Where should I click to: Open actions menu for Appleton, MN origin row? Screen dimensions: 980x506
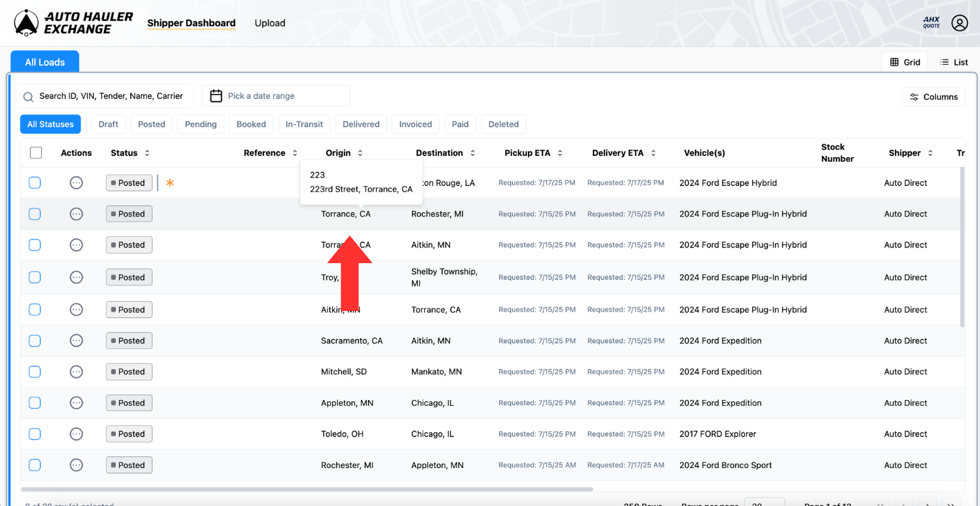77,403
